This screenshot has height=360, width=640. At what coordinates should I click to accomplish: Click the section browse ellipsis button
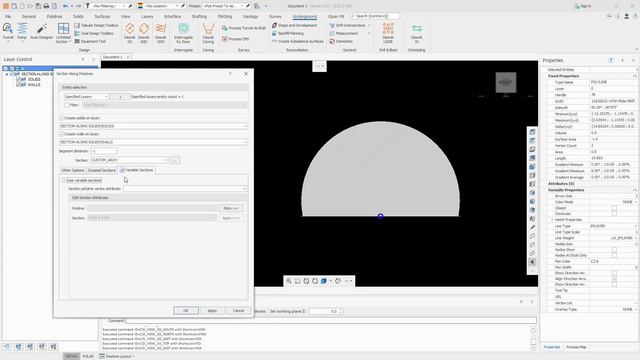point(175,160)
